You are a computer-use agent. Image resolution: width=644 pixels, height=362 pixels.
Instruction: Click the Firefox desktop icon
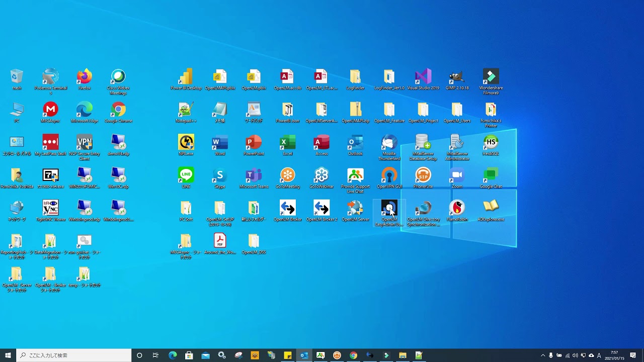(85, 80)
